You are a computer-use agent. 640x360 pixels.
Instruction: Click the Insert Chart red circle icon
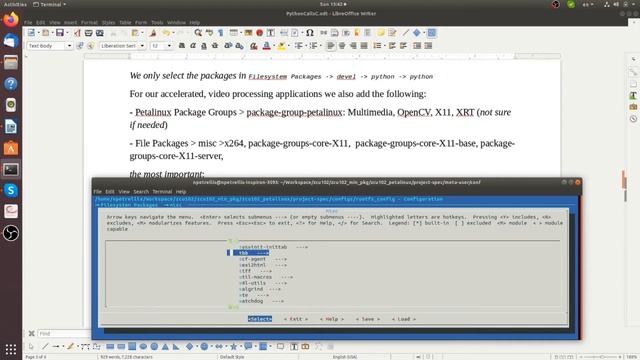(259, 33)
